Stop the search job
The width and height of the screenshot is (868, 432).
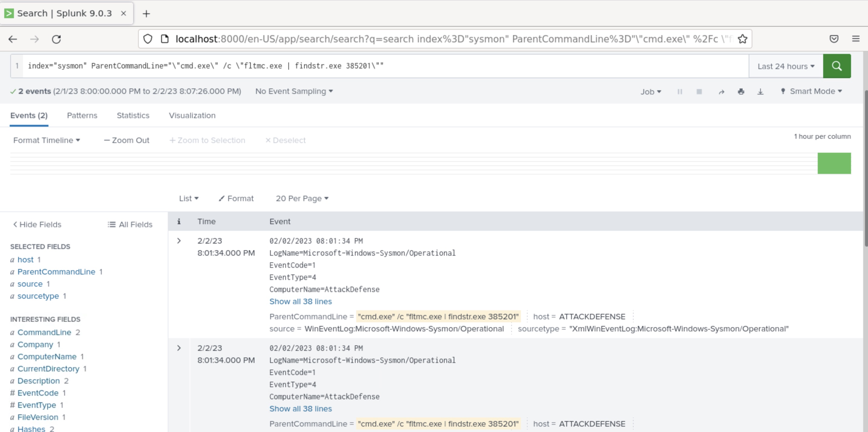click(x=699, y=92)
